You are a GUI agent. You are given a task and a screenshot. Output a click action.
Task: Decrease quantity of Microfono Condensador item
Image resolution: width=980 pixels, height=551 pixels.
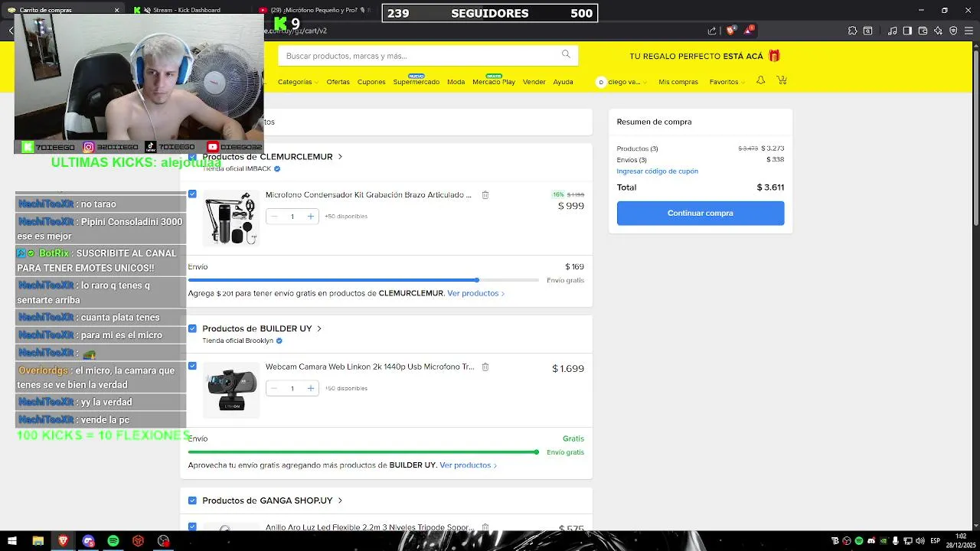pyautogui.click(x=274, y=217)
